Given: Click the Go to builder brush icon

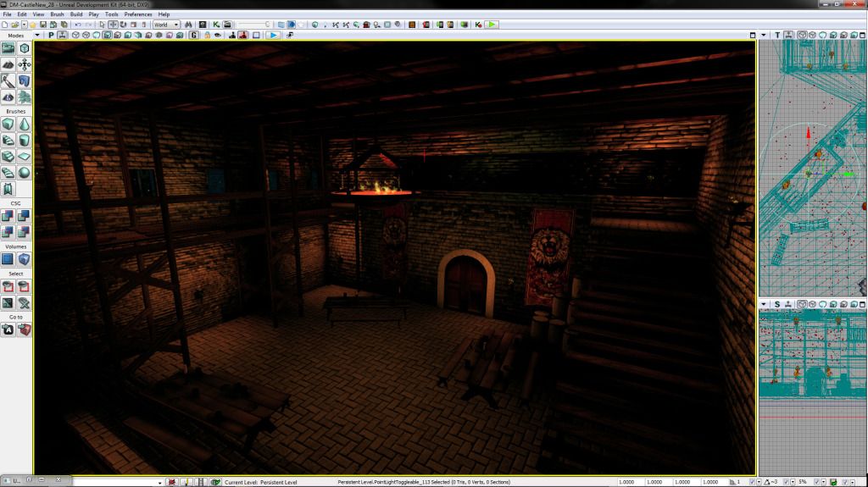Looking at the screenshot, I should tap(25, 329).
